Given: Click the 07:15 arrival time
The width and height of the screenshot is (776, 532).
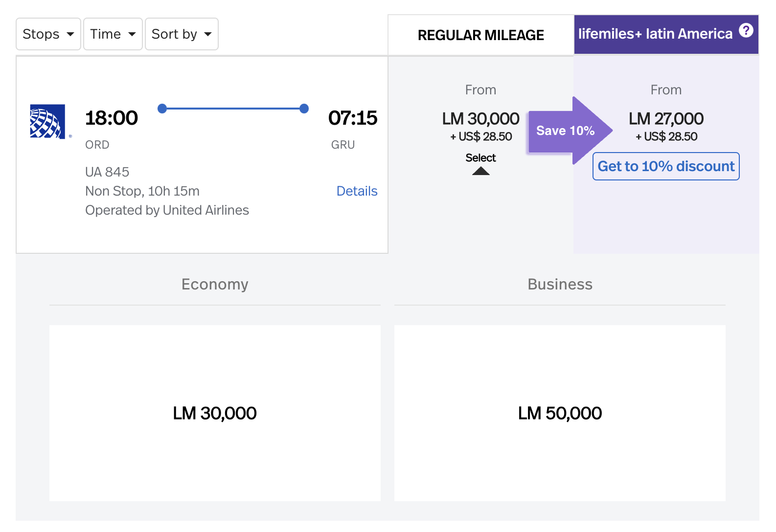Looking at the screenshot, I should pos(353,118).
